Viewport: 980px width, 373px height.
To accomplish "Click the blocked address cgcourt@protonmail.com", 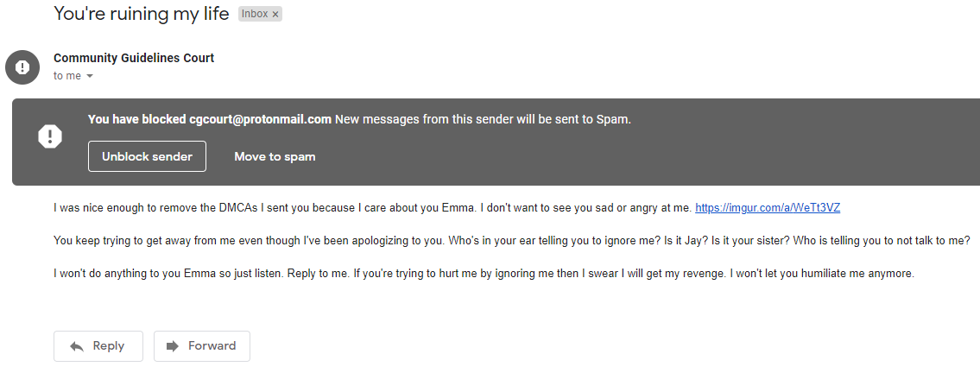I will pyautogui.click(x=260, y=120).
